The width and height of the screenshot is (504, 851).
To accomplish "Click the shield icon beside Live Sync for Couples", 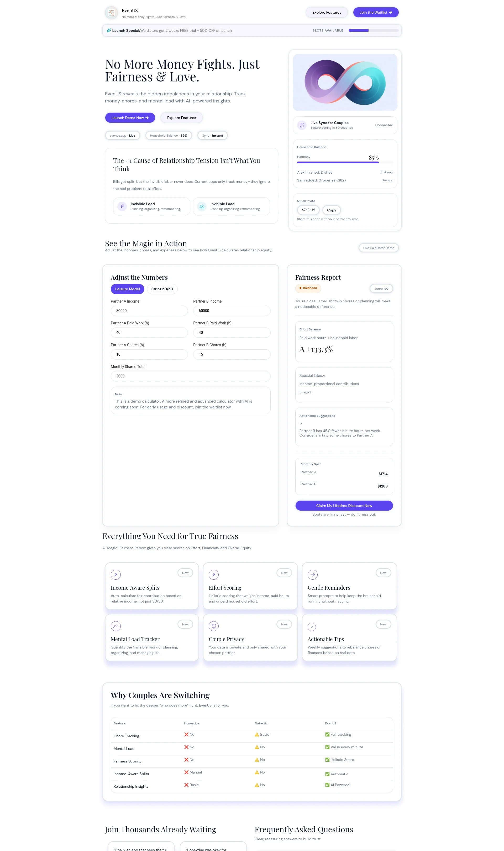I will tap(302, 125).
